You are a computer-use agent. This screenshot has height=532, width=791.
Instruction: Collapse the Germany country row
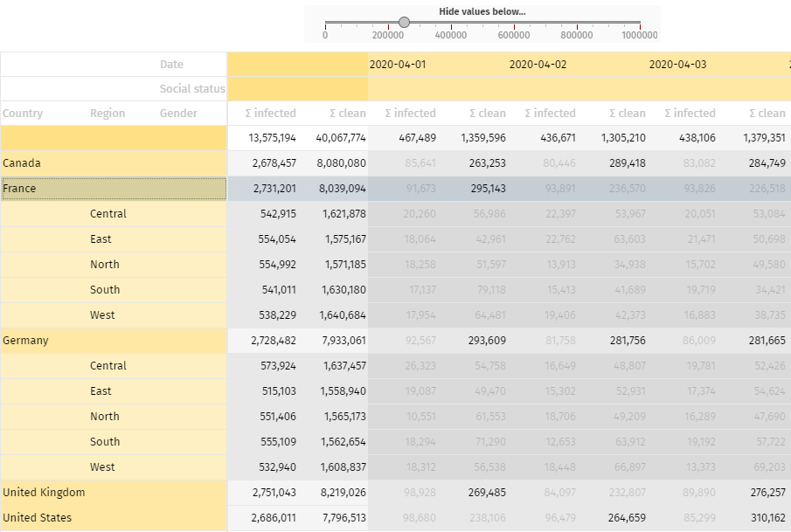pyautogui.click(x=25, y=341)
